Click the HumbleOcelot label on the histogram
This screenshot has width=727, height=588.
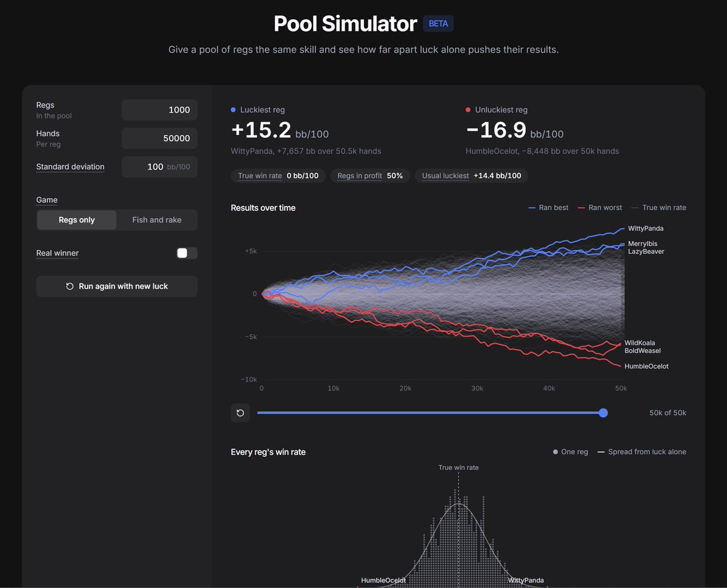point(383,580)
